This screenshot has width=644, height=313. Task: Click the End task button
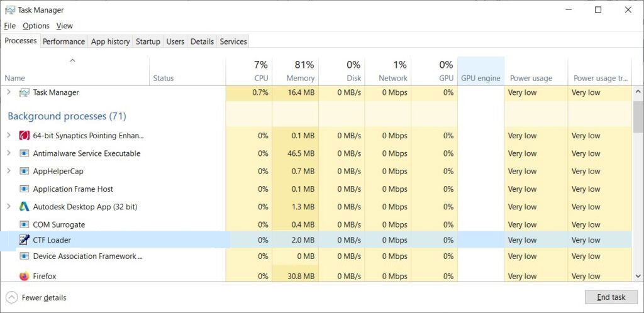(611, 297)
